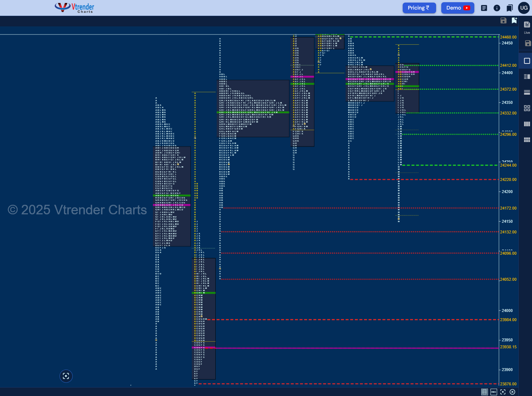Screen dimensions: 532x396
Task: Open the info icon in header
Action: tap(497, 8)
